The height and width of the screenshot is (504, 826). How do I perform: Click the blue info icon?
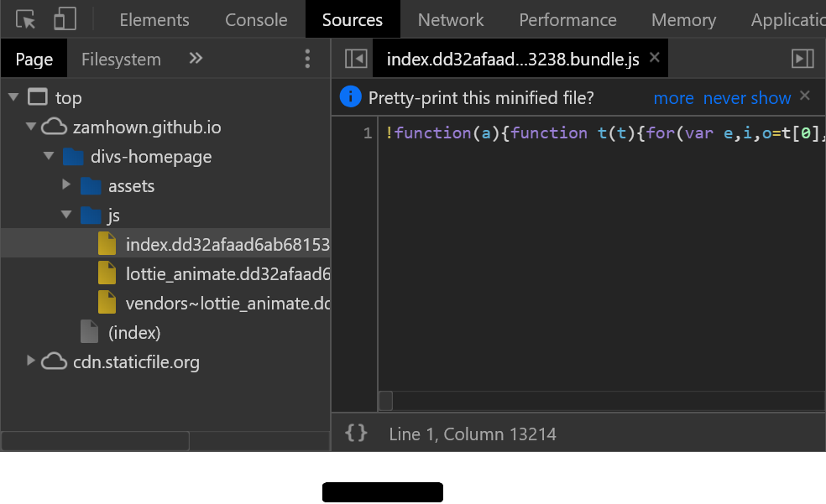(351, 97)
